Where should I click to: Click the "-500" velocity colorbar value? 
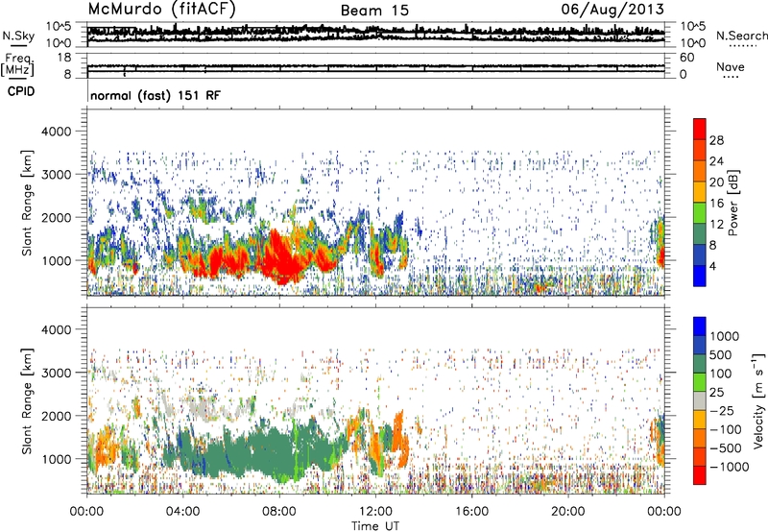[x=726, y=448]
